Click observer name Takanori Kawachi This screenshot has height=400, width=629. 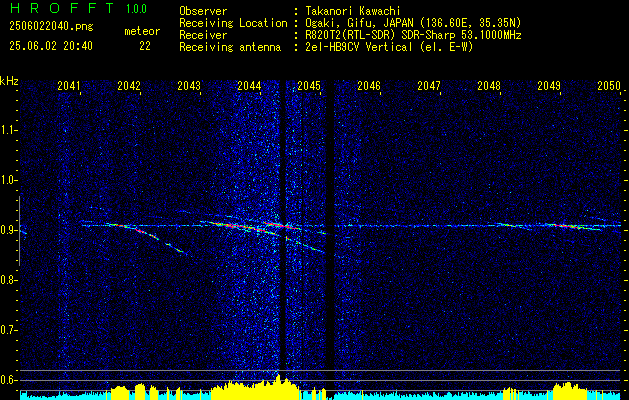(353, 11)
